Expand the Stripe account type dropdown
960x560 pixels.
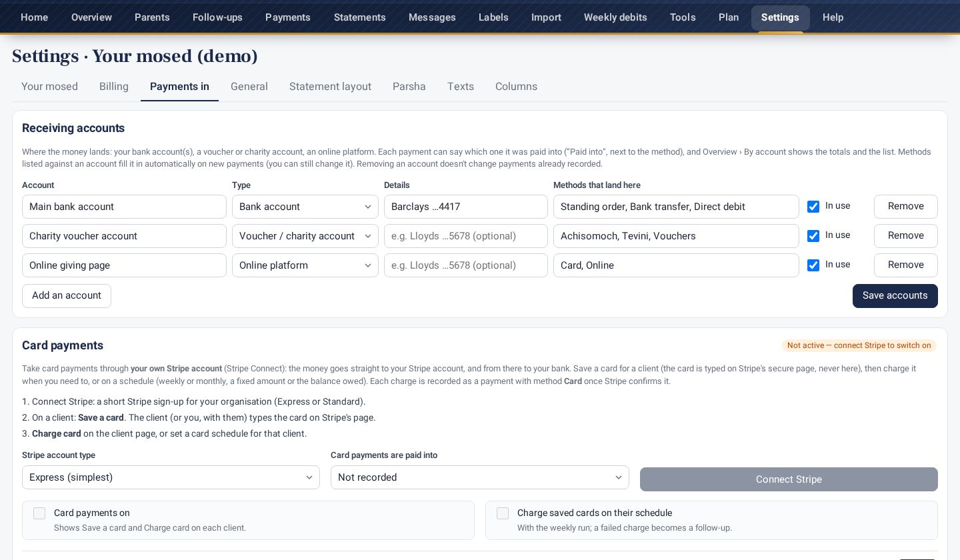pyautogui.click(x=171, y=477)
